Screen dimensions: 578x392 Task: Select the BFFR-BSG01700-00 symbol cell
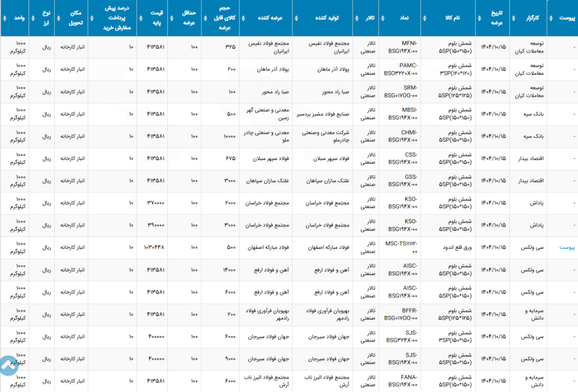click(401, 314)
